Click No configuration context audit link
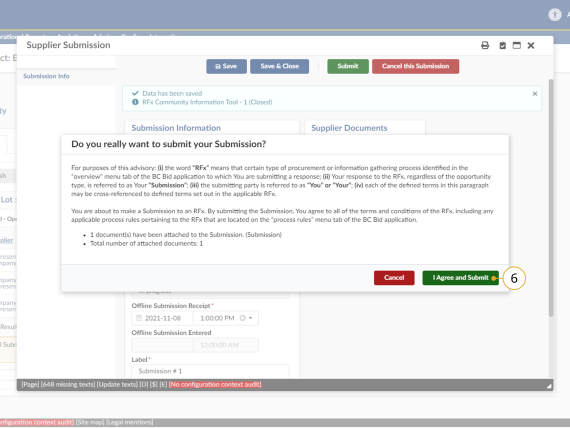Screen dimensions: 570x428 [215, 384]
